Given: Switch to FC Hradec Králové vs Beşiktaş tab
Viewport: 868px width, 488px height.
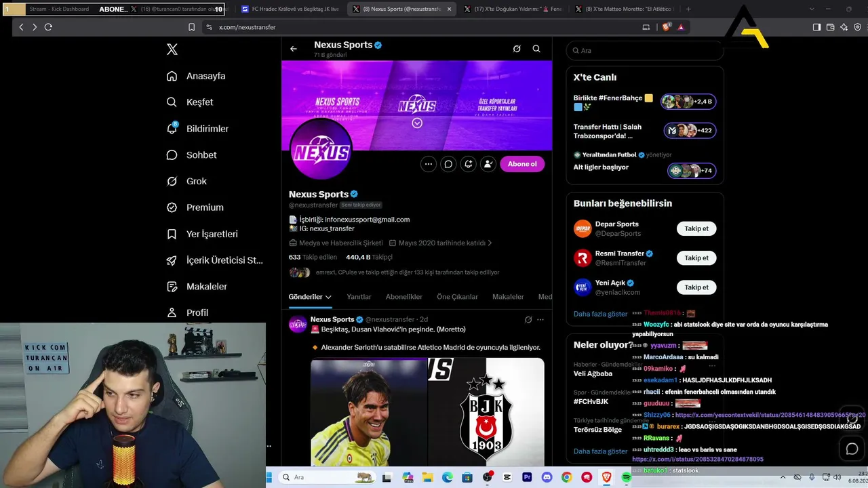Looking at the screenshot, I should point(291,9).
